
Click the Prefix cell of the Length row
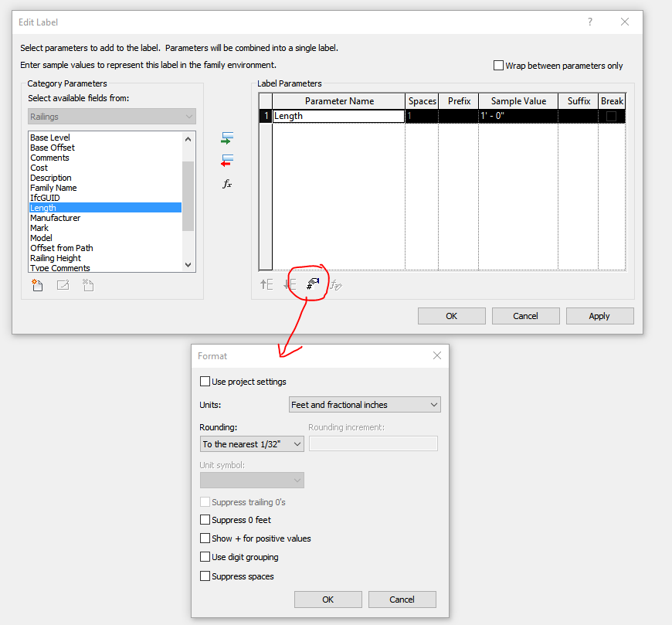(x=459, y=116)
